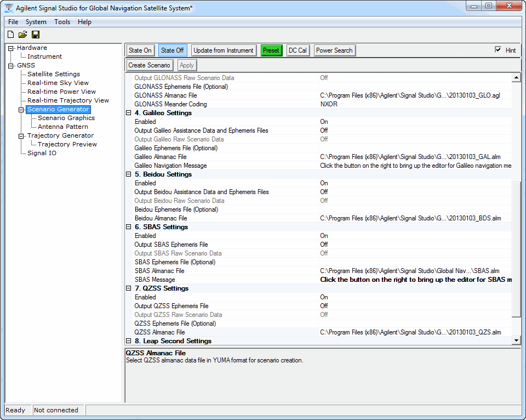Image resolution: width=526 pixels, height=420 pixels.
Task: Collapse the 4. Galileo Settings section
Action: [x=128, y=113]
